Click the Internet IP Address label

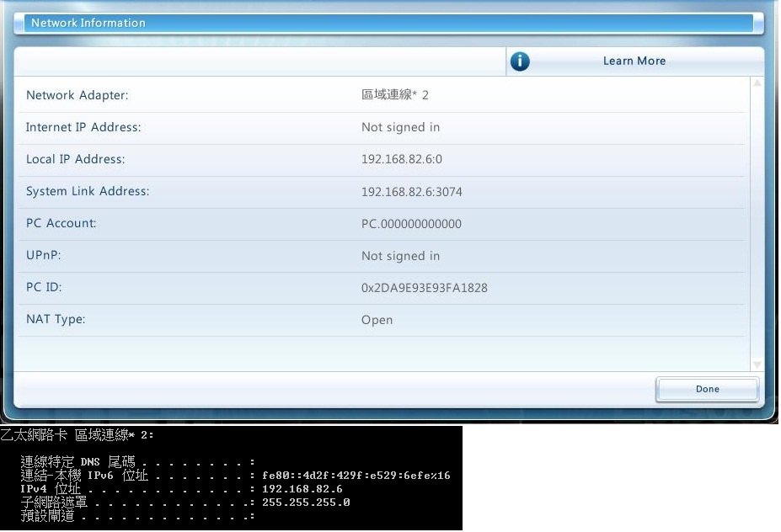[x=83, y=127]
